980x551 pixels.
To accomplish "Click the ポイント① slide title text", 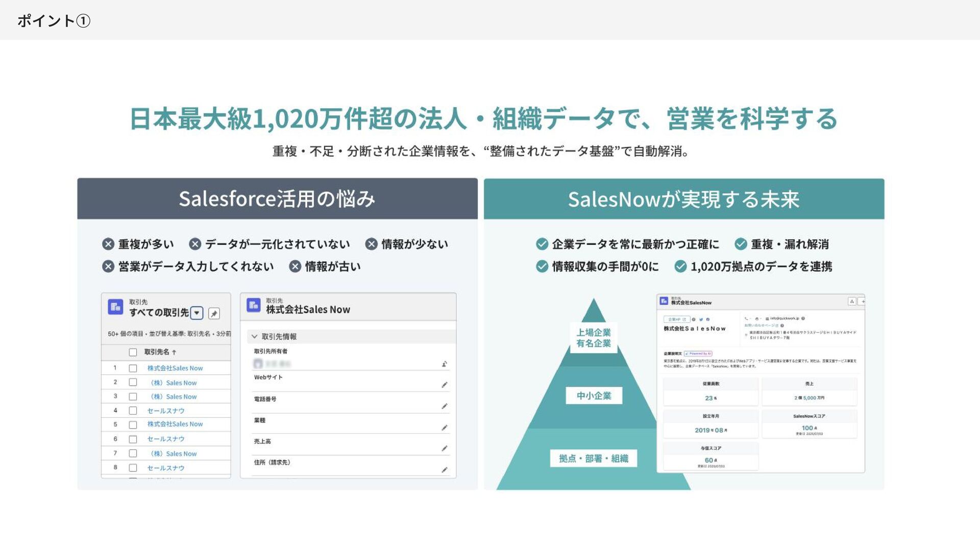I will point(54,21).
